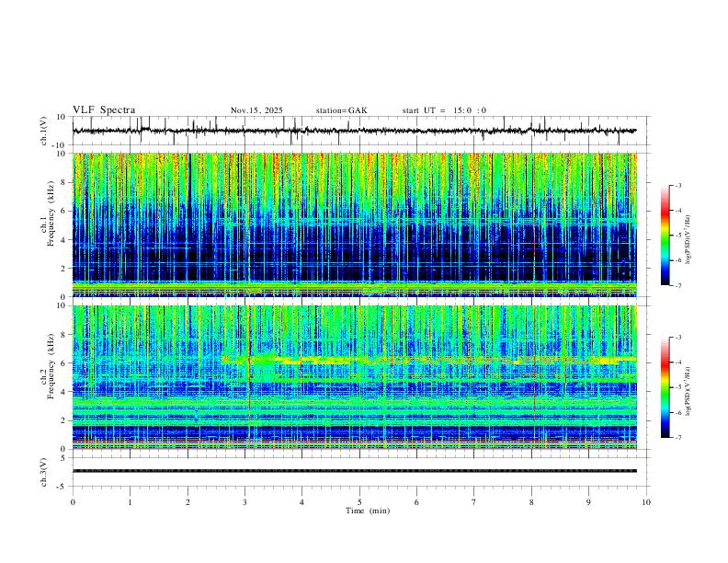Click the "-3" tick on upper colorbar
The width and height of the screenshot is (728, 563).
(678, 185)
